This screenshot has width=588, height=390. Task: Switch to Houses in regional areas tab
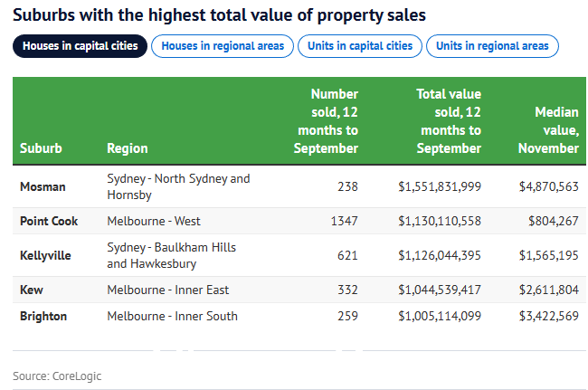tap(223, 46)
